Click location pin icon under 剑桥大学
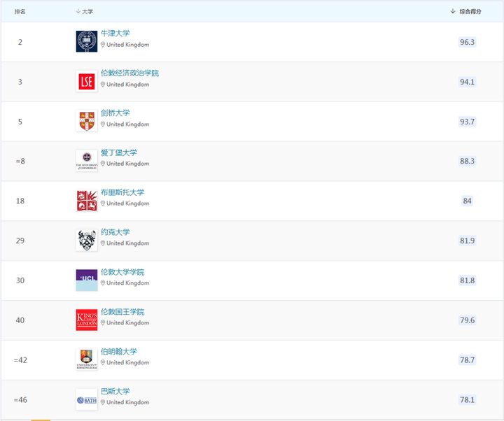Viewport: 504px width, 421px height. (103, 124)
